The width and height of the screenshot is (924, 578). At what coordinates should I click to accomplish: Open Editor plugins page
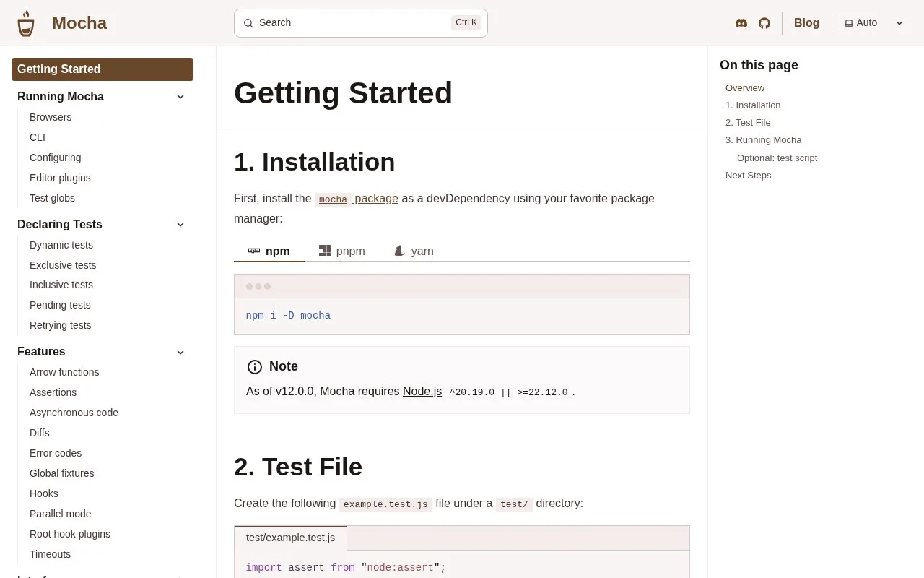click(x=60, y=178)
